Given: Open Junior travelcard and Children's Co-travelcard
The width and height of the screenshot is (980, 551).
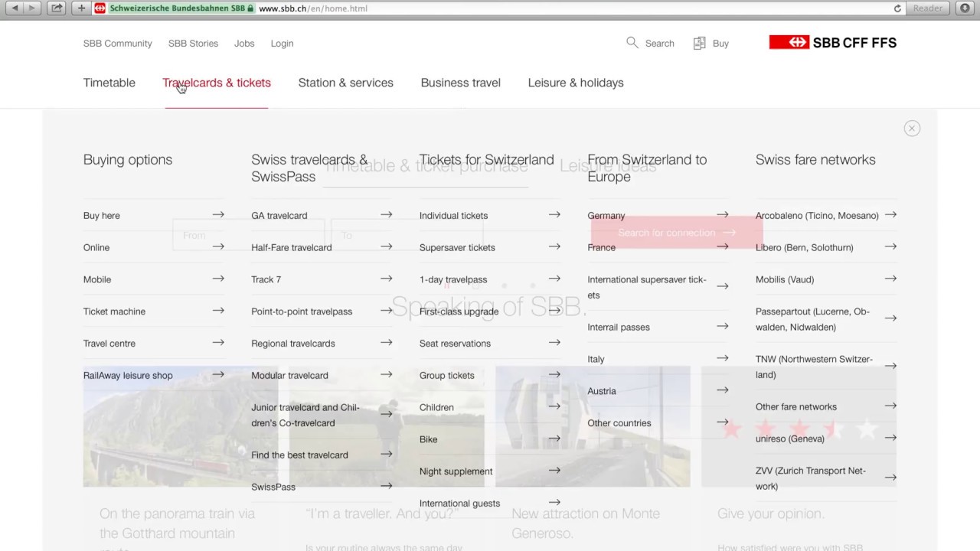Looking at the screenshot, I should (x=305, y=415).
